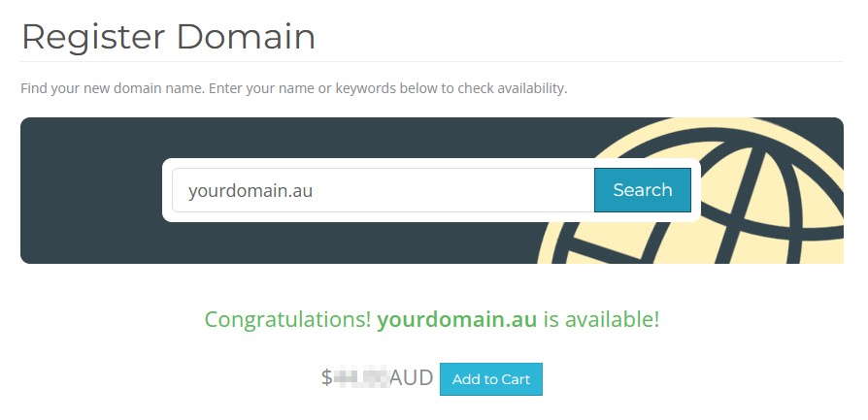Viewport: 868px width, 420px height.
Task: Click the white search container's border
Action: coord(431,163)
